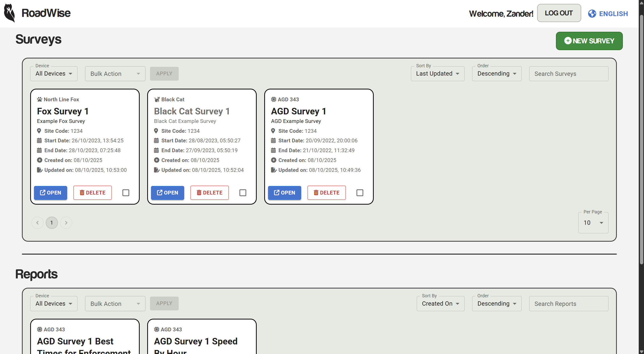The height and width of the screenshot is (354, 644).
Task: Open the Per Page dropdown showing 10
Action: pyautogui.click(x=593, y=223)
